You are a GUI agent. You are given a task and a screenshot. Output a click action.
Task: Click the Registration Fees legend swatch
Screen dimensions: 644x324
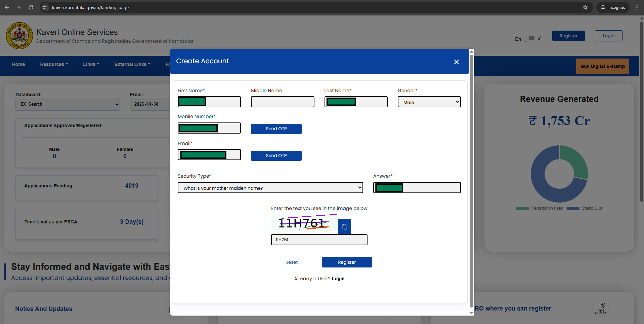[x=522, y=209]
